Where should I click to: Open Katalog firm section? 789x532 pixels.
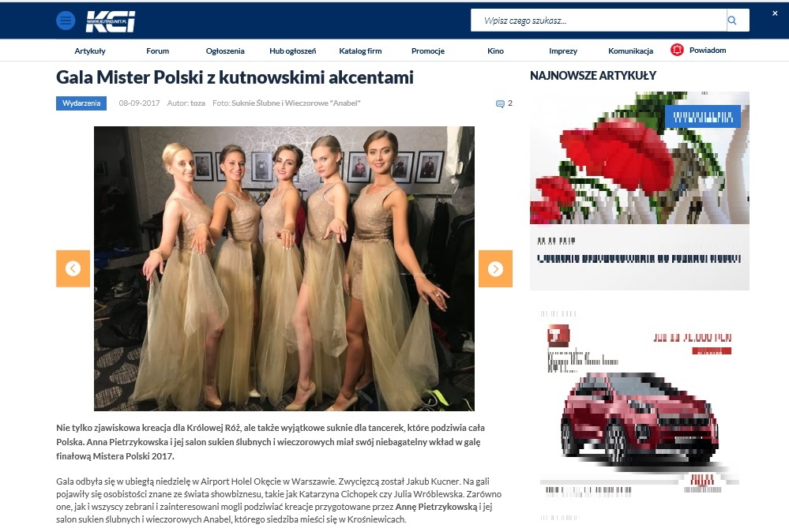[360, 51]
